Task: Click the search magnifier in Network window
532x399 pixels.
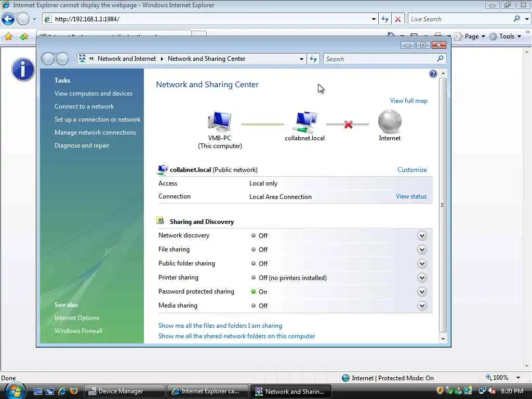Action: pyautogui.click(x=440, y=59)
